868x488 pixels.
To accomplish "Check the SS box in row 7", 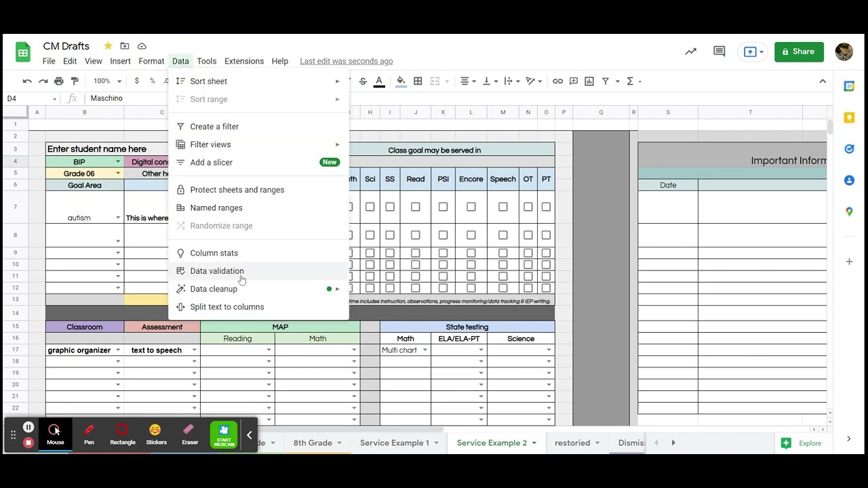I will 390,207.
